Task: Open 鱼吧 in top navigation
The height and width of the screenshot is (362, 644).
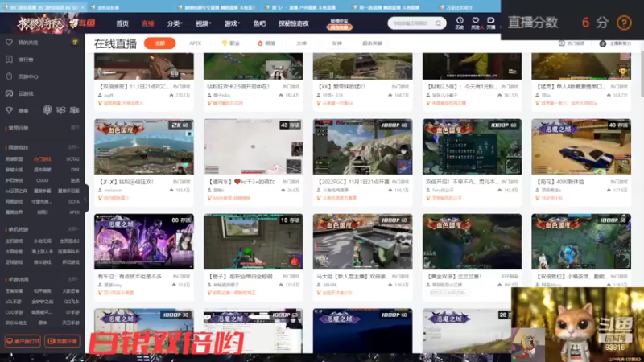Action: (x=259, y=23)
